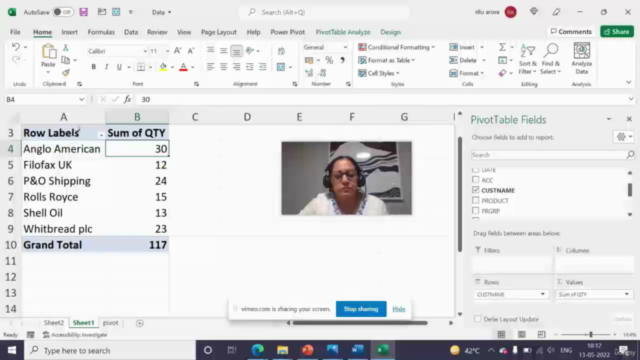Switch to Page Break Preview view
The height and width of the screenshot is (360, 640).
541,335
